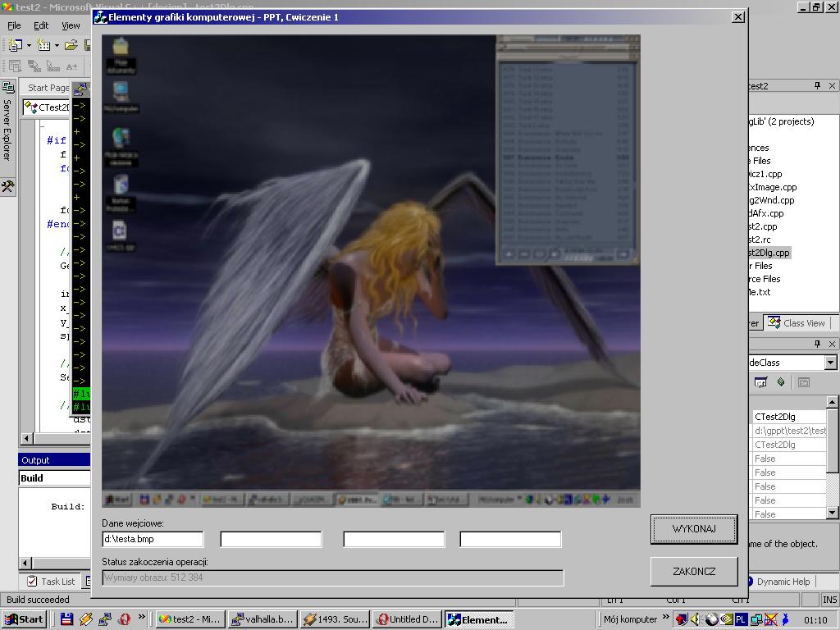Click the Open File folder icon

coord(71,46)
